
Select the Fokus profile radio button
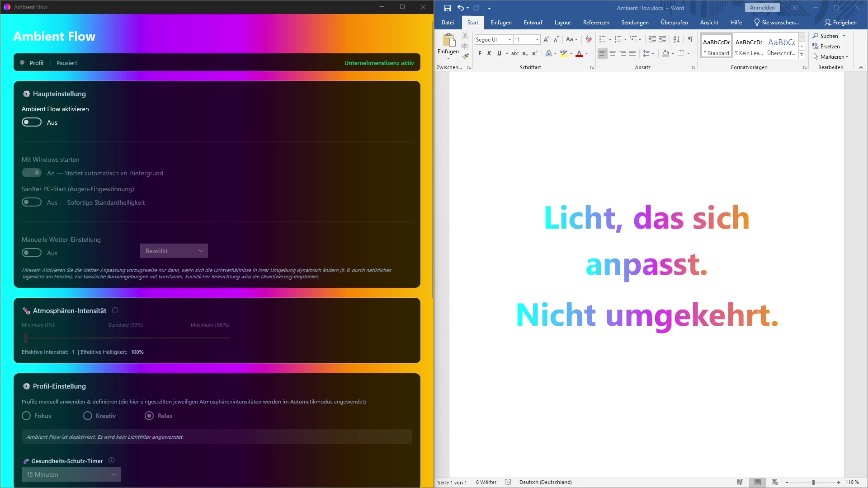click(26, 416)
